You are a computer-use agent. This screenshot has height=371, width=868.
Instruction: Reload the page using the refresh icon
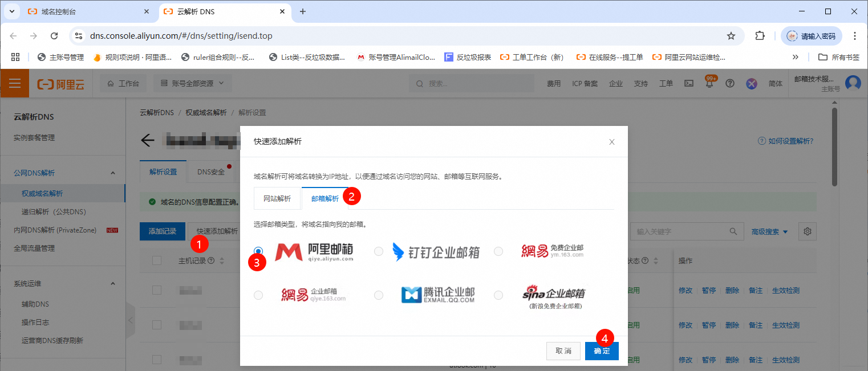pos(54,35)
